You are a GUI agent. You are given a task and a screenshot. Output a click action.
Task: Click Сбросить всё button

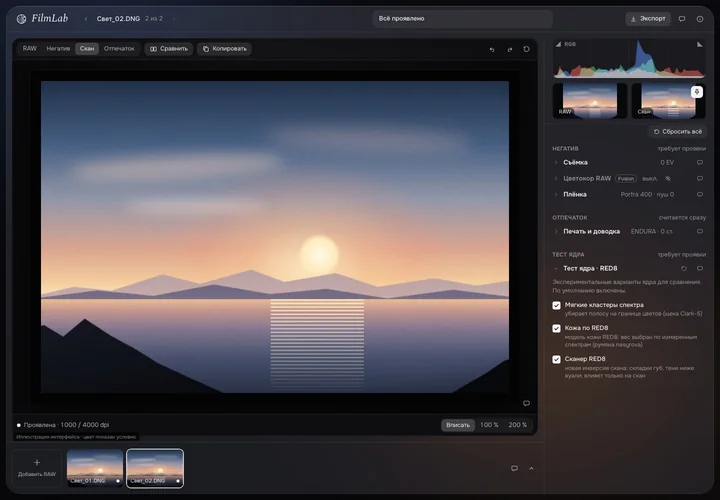tap(677, 132)
